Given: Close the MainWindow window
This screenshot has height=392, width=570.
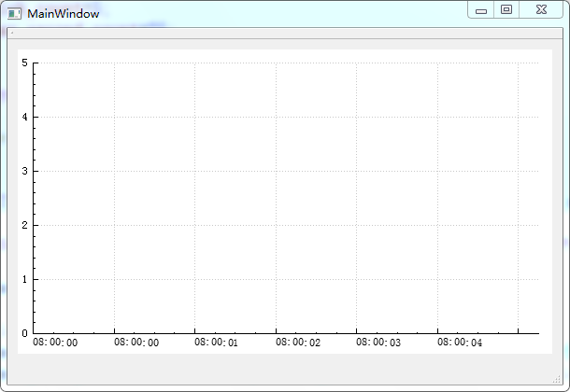Looking at the screenshot, I should [541, 9].
